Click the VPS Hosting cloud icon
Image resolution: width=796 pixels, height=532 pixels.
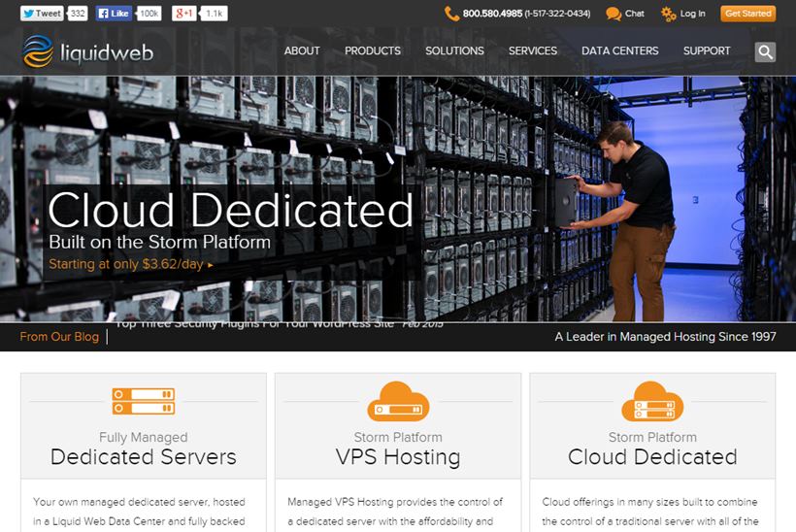pyautogui.click(x=398, y=400)
